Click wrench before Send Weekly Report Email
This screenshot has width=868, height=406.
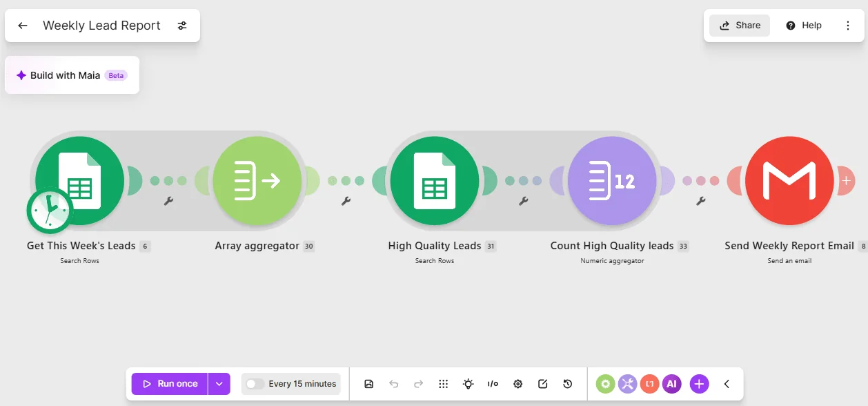pos(701,201)
